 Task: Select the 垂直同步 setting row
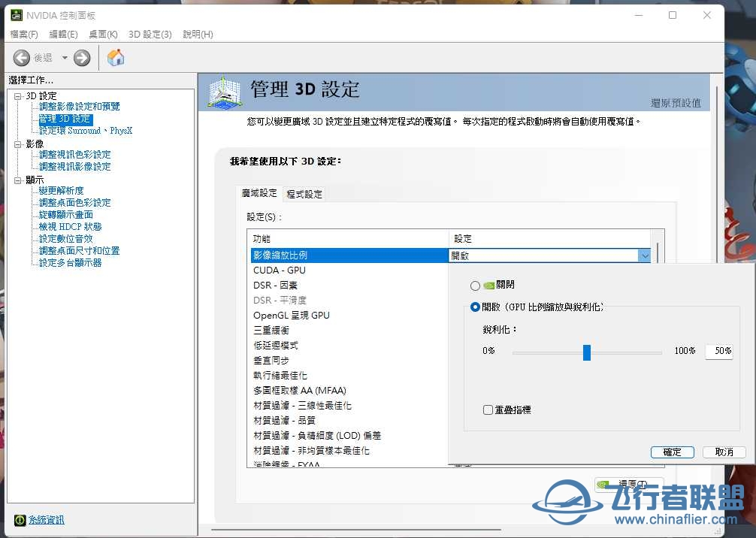pyautogui.click(x=349, y=361)
